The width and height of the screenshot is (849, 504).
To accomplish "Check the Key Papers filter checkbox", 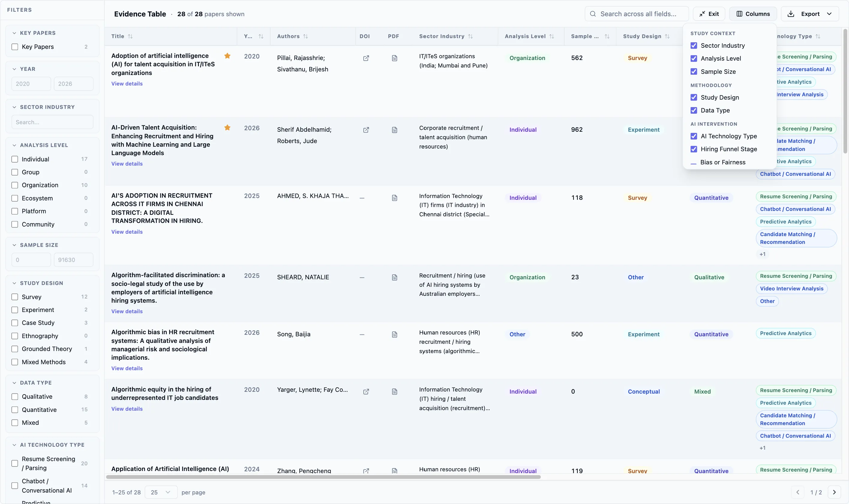I will pyautogui.click(x=15, y=47).
